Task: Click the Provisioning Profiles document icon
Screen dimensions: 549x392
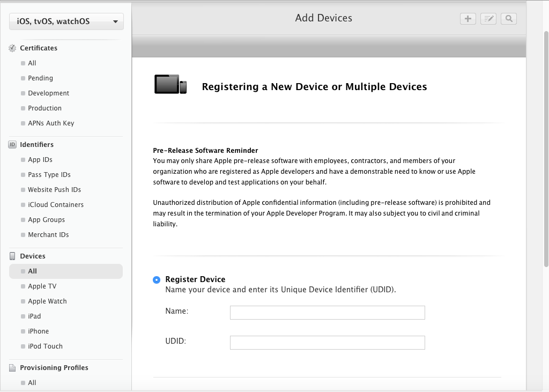Action: (12, 367)
